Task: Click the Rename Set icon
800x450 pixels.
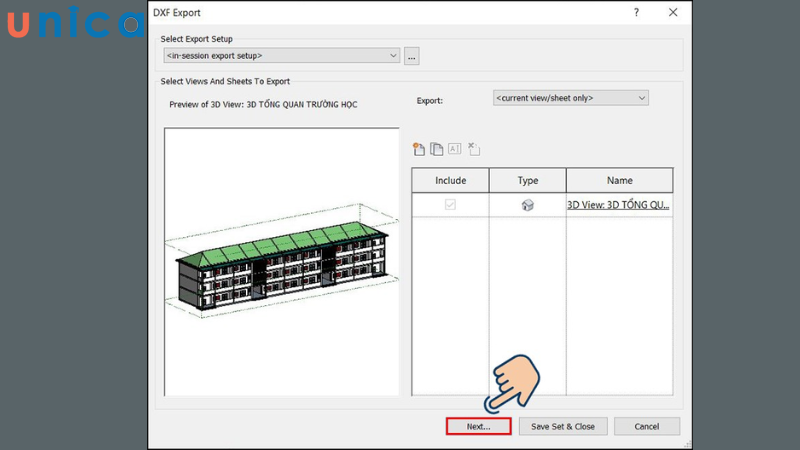Action: [x=455, y=148]
